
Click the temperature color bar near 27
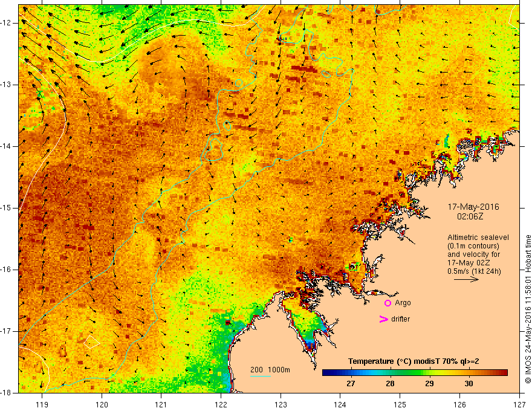(351, 372)
